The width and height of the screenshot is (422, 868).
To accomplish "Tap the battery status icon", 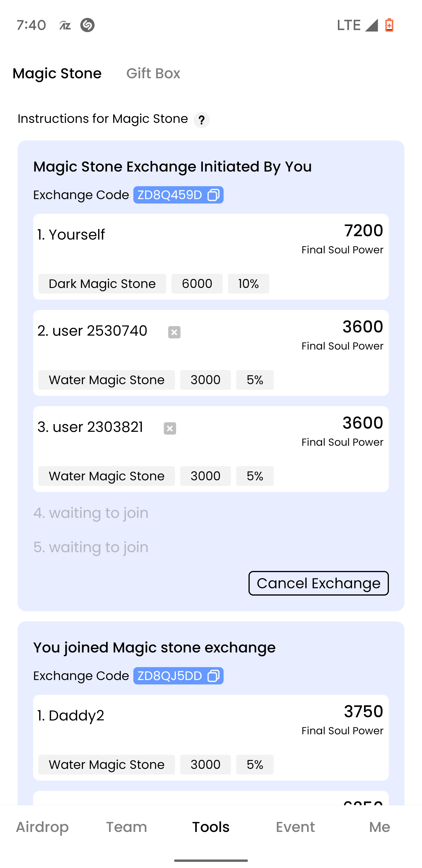I will coord(389,25).
